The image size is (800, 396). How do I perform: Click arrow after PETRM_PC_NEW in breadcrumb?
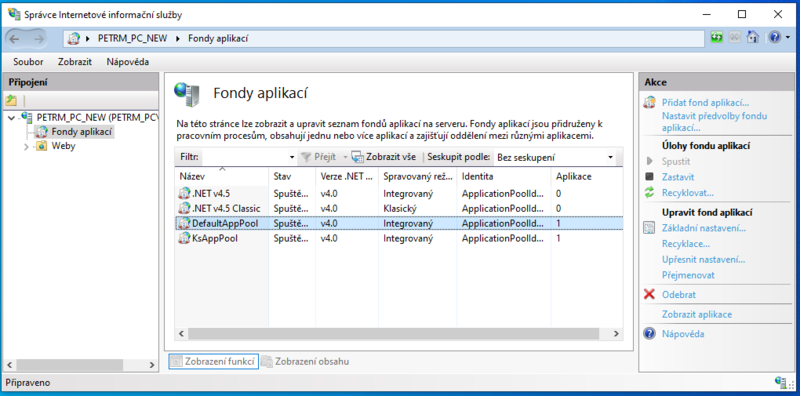point(178,38)
